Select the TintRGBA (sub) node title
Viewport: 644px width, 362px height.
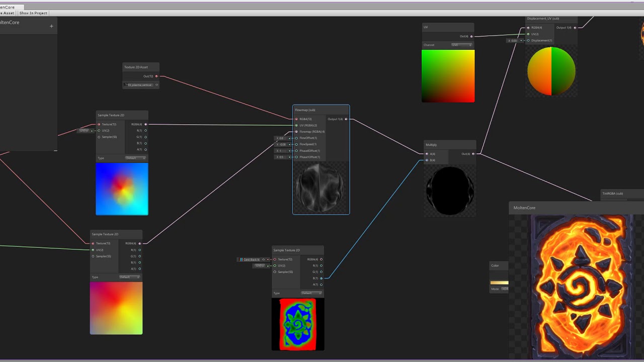(612, 194)
